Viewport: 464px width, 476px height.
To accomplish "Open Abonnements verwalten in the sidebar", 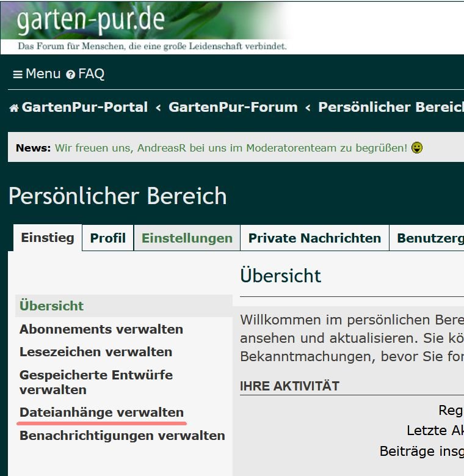I will point(101,329).
